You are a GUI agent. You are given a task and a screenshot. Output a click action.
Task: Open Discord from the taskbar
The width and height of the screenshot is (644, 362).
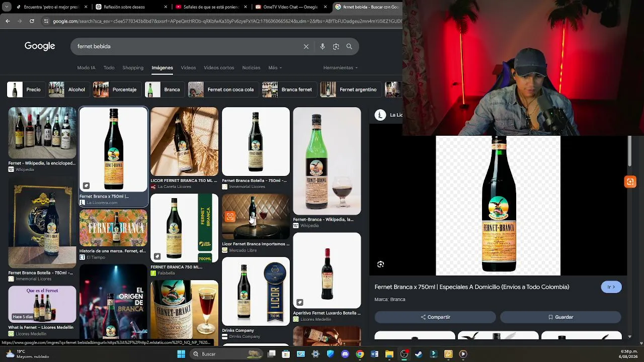click(x=345, y=354)
